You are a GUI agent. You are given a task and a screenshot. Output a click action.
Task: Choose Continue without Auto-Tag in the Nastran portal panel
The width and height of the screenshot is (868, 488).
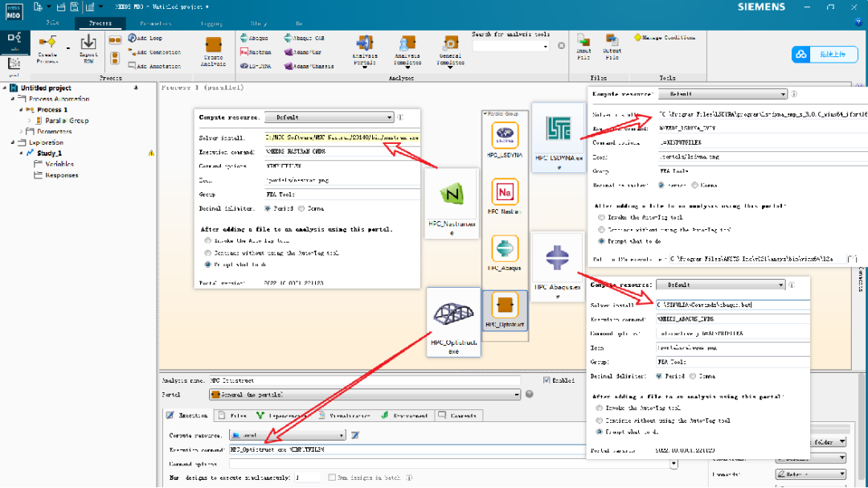[207, 253]
